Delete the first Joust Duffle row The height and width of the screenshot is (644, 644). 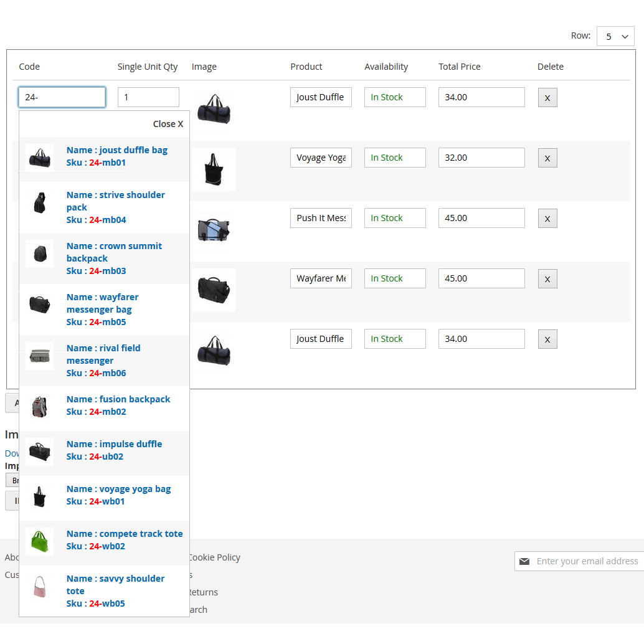tap(547, 98)
